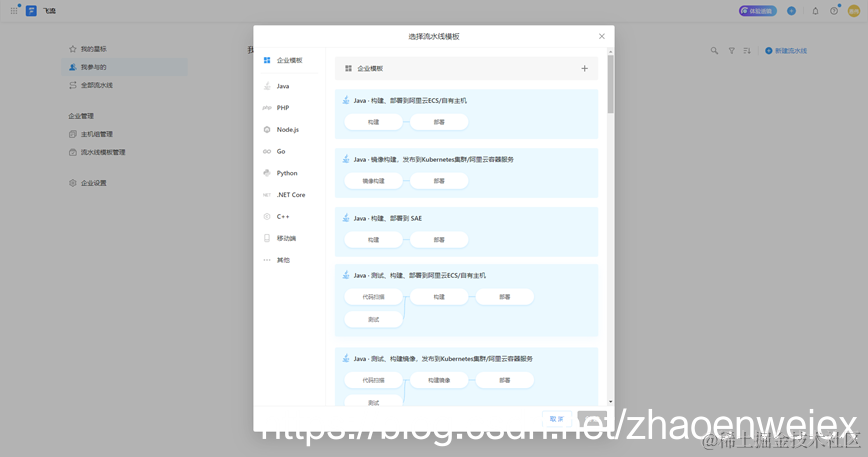Click the scrollbar up arrow in dialog
868x457 pixels.
coord(611,52)
